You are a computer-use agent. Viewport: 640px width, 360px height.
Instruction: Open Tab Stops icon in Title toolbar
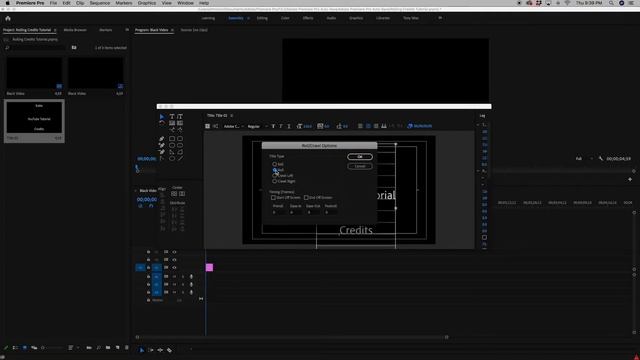384,126
